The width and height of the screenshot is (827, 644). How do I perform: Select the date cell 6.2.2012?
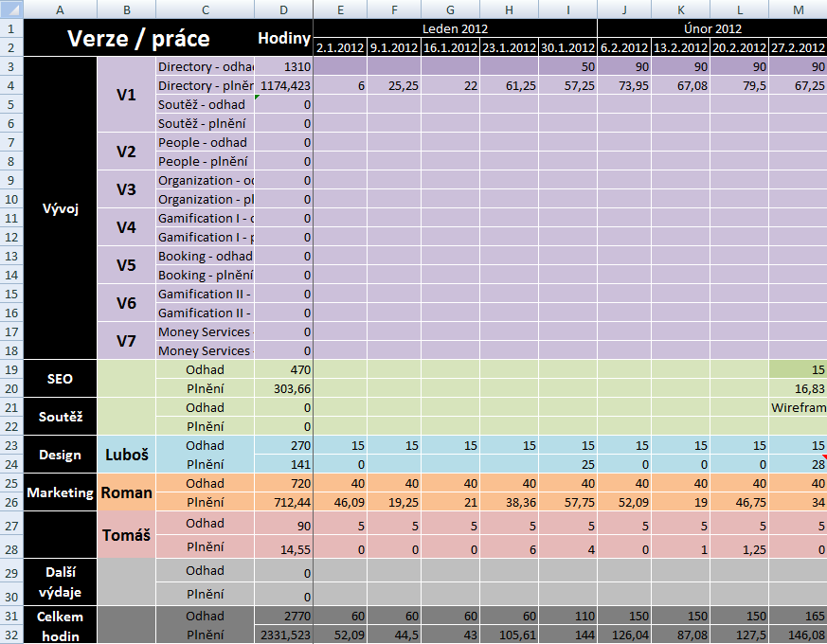624,47
